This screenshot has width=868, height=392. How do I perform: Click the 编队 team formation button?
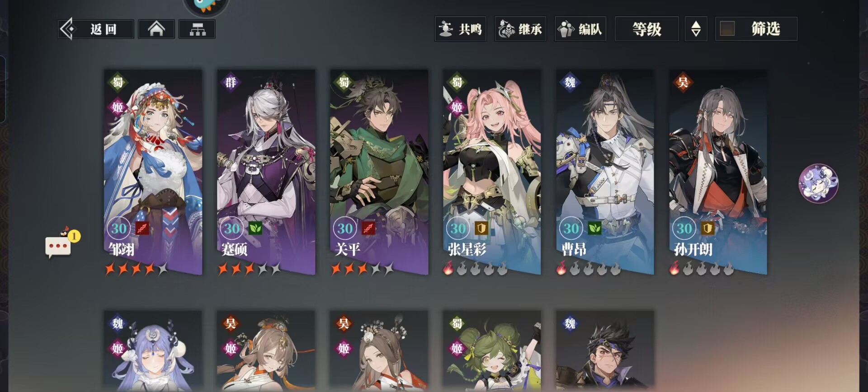tap(580, 29)
